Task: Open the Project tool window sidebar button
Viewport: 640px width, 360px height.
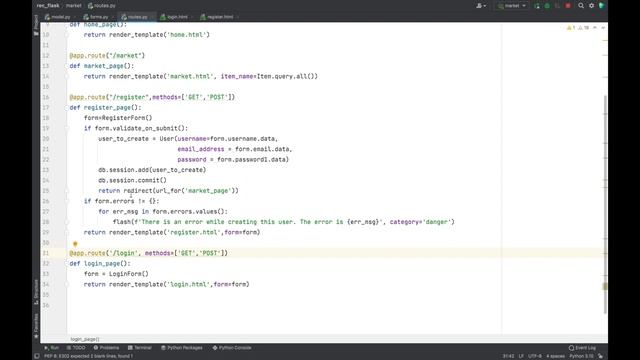Action: [36, 25]
